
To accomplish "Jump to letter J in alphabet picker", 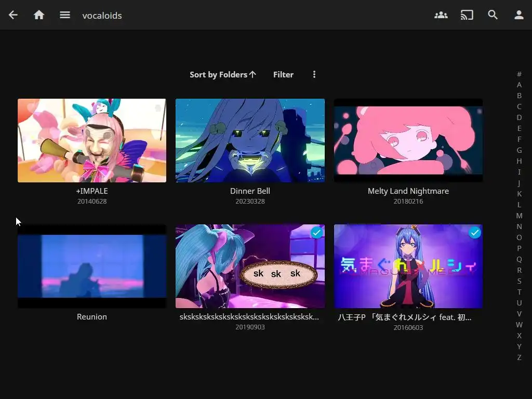I will (x=519, y=183).
